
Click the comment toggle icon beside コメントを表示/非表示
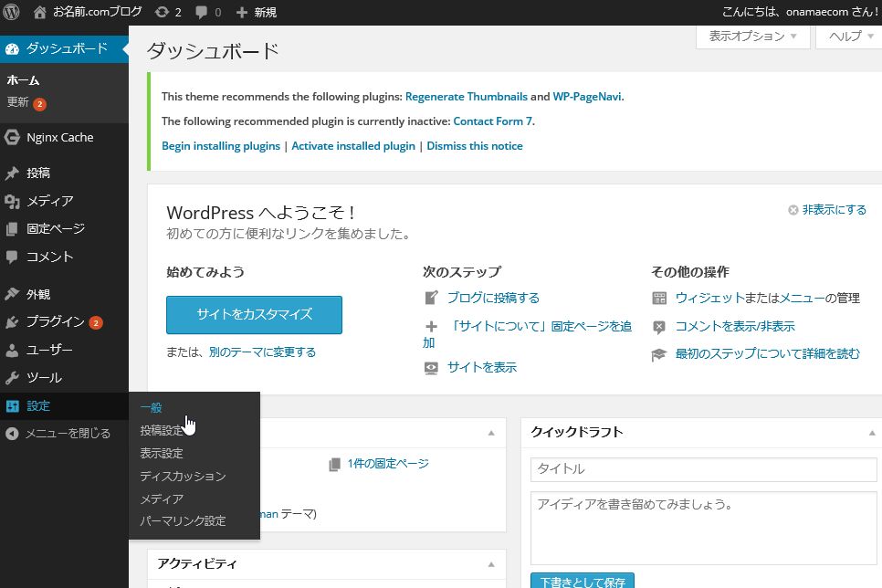(x=659, y=327)
